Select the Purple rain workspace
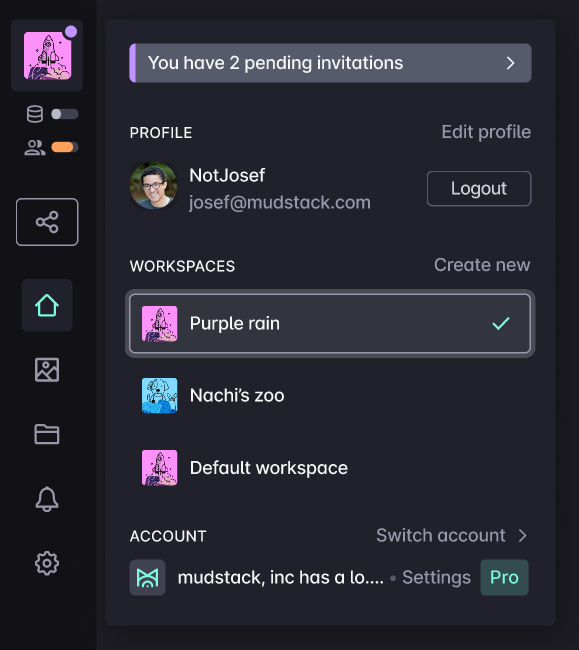The image size is (579, 650). 330,323
